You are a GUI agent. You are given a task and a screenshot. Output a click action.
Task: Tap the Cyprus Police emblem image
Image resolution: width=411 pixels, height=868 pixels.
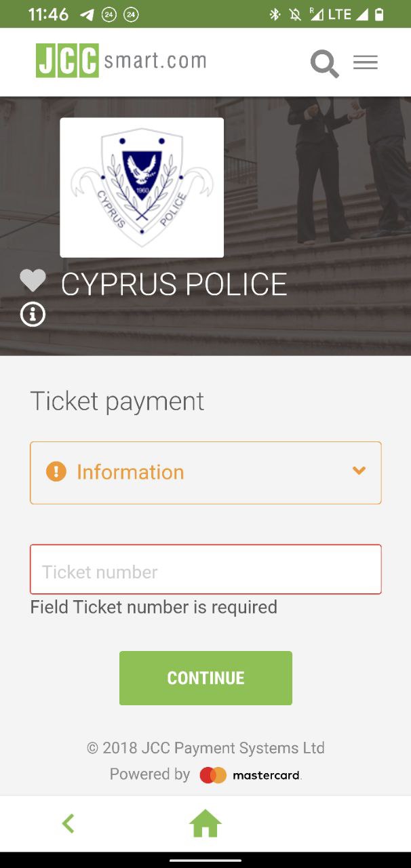coord(142,188)
